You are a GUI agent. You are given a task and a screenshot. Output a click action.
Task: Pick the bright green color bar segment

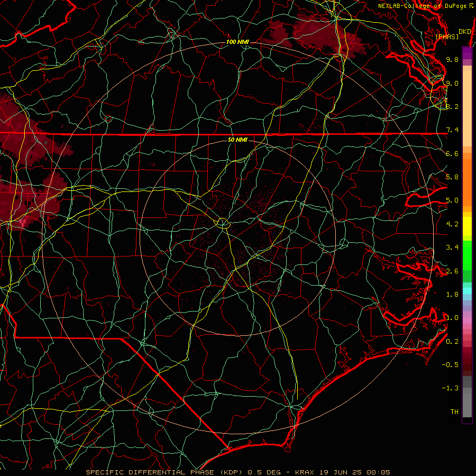pyautogui.click(x=467, y=255)
